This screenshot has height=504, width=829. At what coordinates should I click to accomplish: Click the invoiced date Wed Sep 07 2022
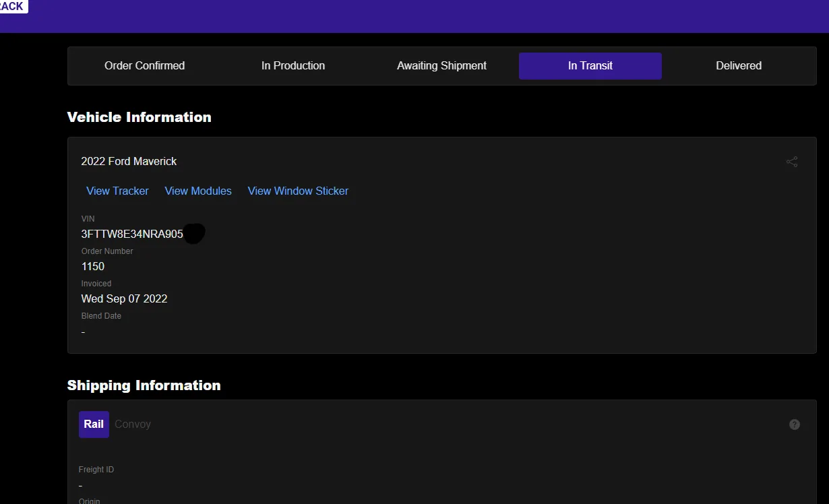124,299
